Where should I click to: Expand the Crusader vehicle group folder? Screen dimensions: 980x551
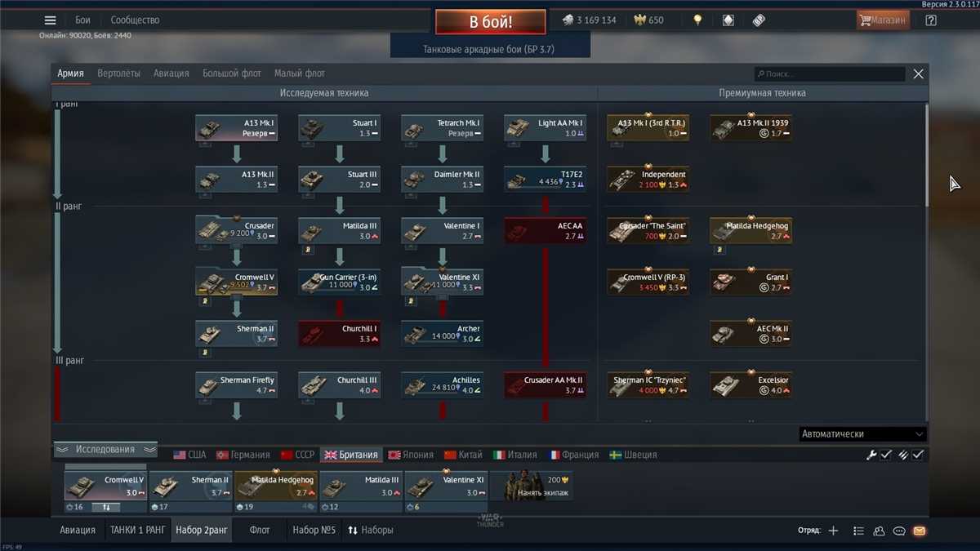click(x=237, y=231)
